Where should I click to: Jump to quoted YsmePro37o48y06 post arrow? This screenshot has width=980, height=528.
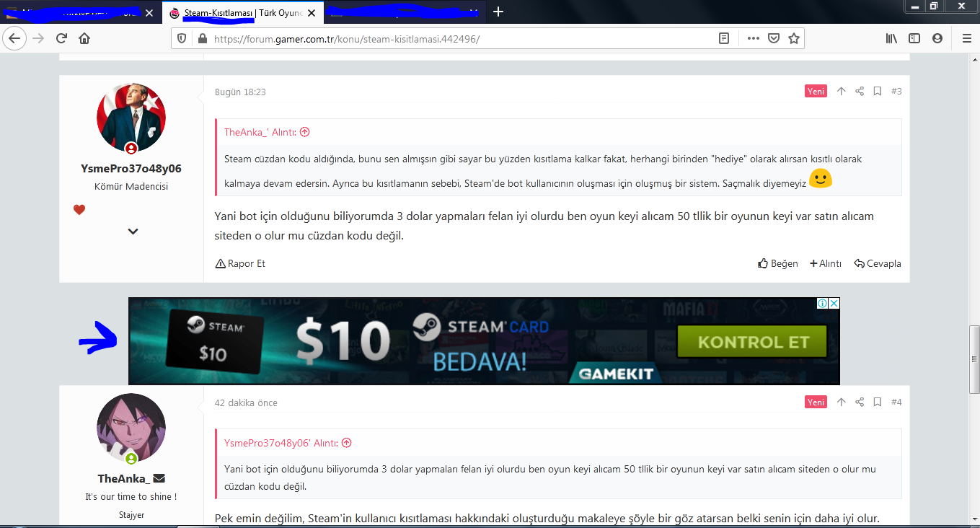tap(346, 443)
